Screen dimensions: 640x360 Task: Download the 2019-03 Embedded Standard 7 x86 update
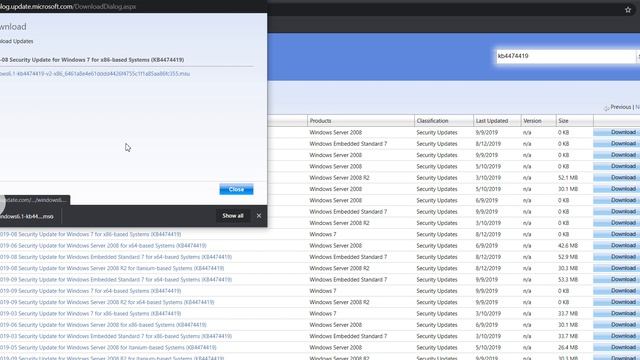tap(616, 336)
